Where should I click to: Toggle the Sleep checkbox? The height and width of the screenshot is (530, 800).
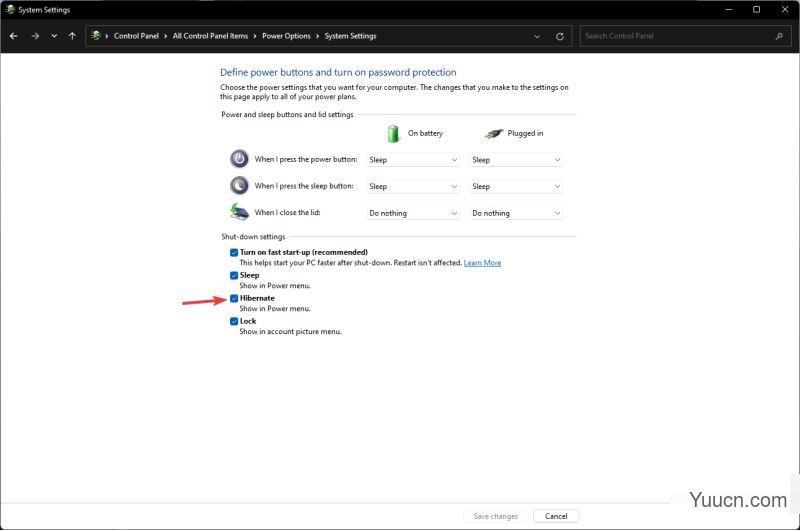click(x=234, y=275)
